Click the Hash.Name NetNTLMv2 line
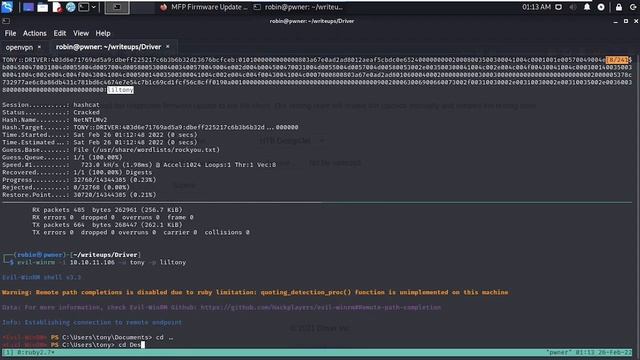This screenshot has height=360, width=640. (x=55, y=120)
